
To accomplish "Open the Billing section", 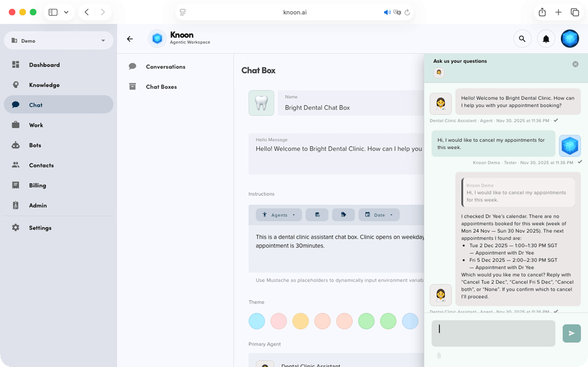I will click(58, 185).
